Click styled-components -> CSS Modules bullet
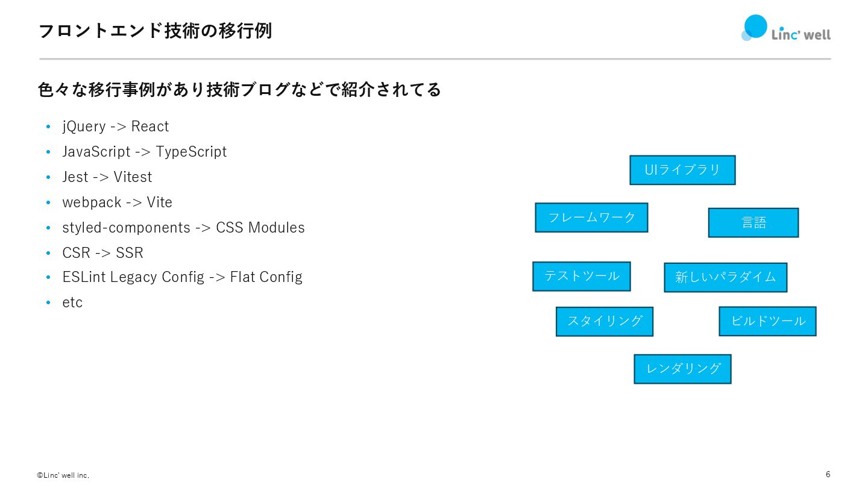This screenshot has height=488, width=868. [x=184, y=228]
